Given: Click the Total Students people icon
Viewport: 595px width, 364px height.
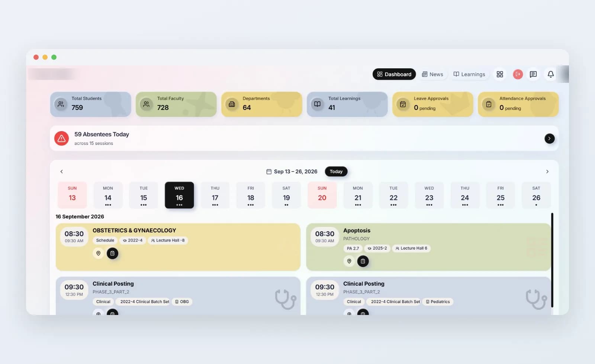Looking at the screenshot, I should click(x=61, y=104).
